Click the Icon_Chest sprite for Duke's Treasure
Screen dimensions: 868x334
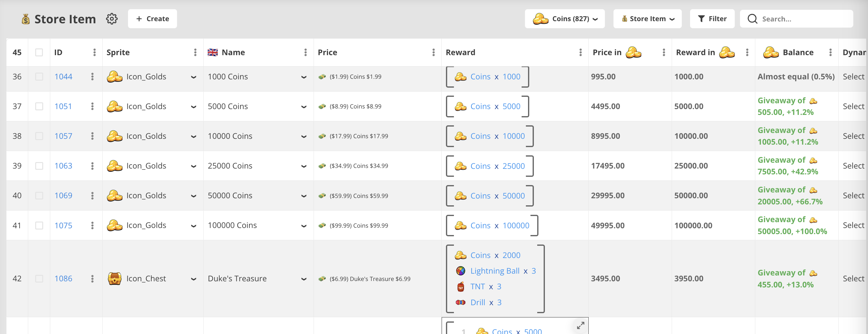tap(115, 279)
